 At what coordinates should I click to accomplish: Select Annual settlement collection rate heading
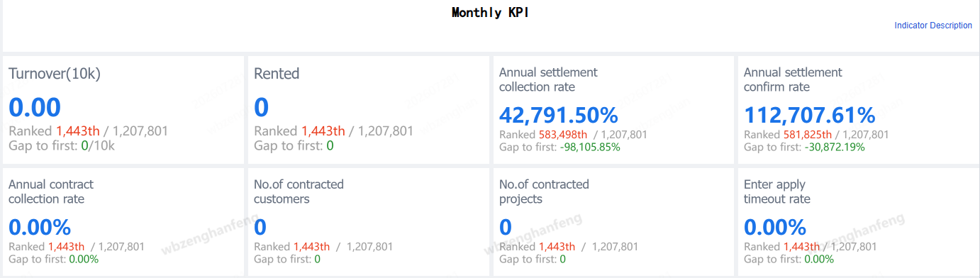click(x=548, y=79)
